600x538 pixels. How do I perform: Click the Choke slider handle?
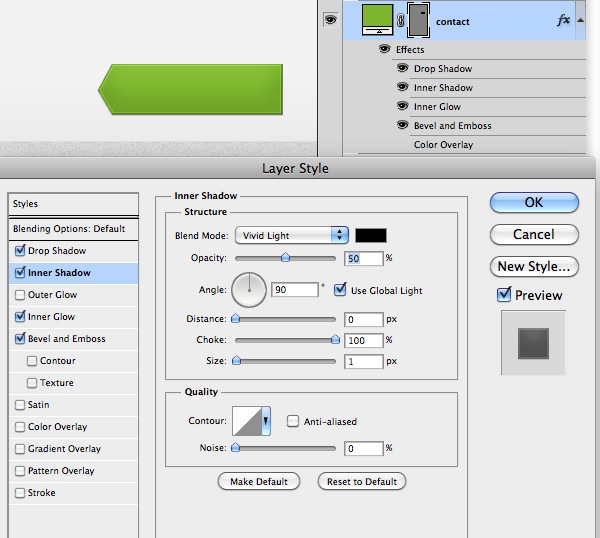(335, 339)
